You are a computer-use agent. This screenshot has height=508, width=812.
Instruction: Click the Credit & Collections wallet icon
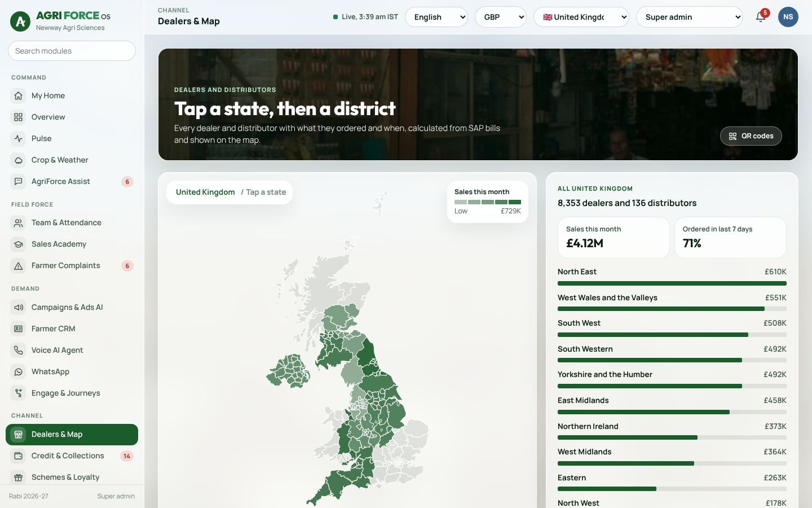coord(19,456)
